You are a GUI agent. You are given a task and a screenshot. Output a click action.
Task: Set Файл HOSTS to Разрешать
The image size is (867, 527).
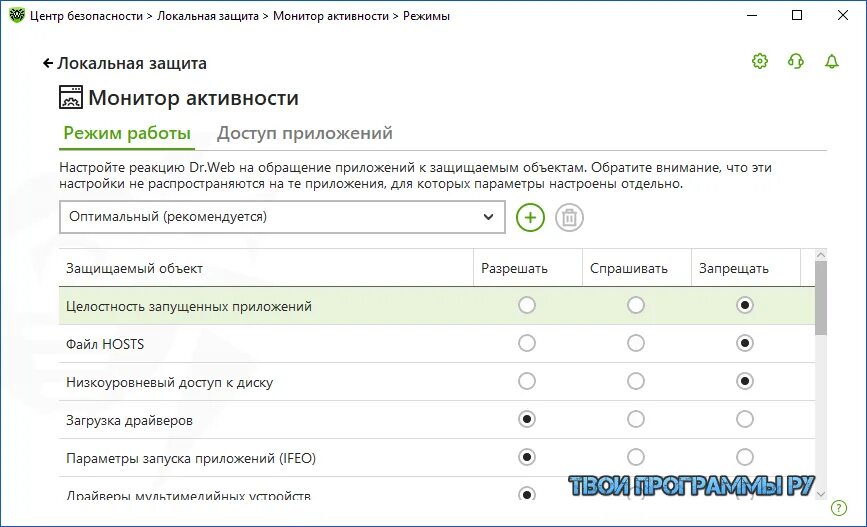[x=526, y=343]
